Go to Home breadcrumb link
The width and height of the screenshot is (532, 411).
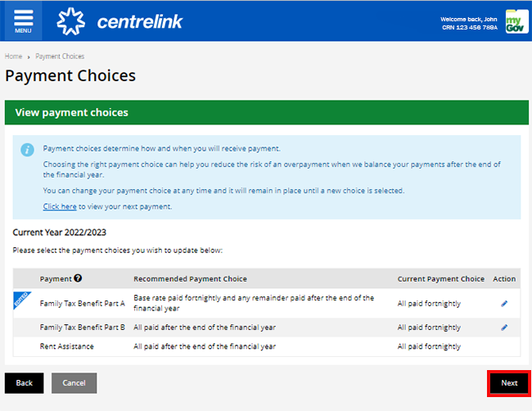[14, 56]
